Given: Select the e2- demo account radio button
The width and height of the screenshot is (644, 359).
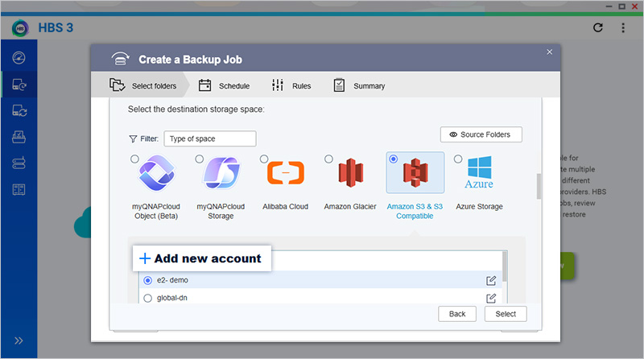Looking at the screenshot, I should [148, 281].
